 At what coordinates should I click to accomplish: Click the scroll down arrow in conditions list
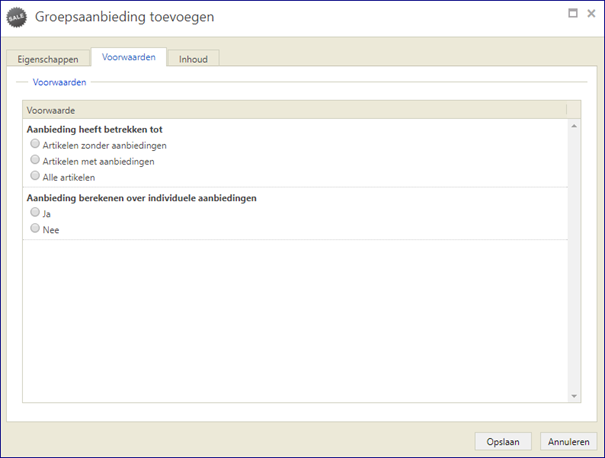[x=574, y=396]
